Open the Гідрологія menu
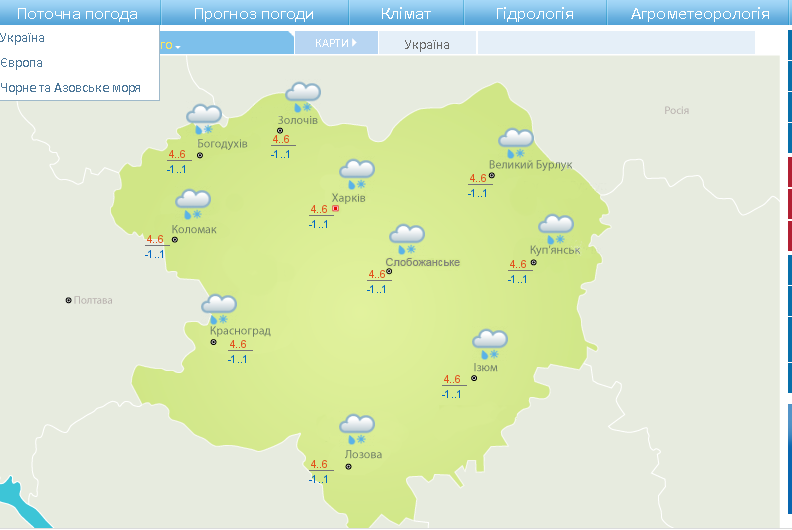Viewport: 792px width, 530px height. pyautogui.click(x=535, y=13)
